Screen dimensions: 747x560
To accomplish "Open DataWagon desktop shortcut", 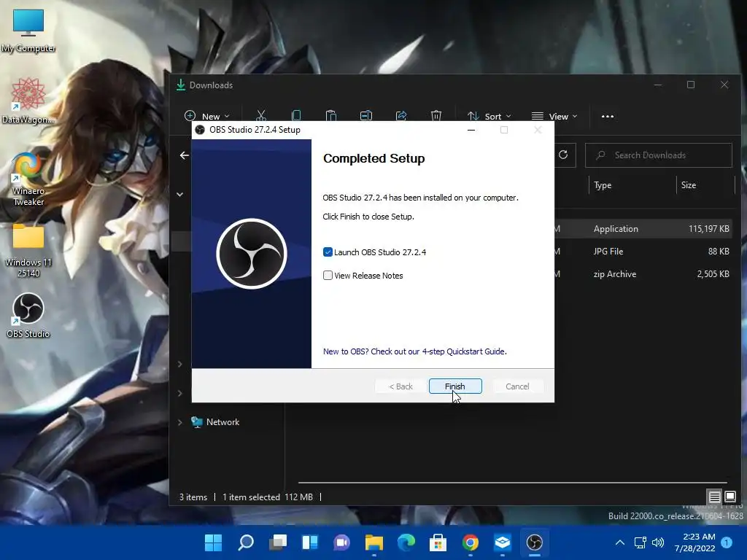I will pyautogui.click(x=28, y=101).
